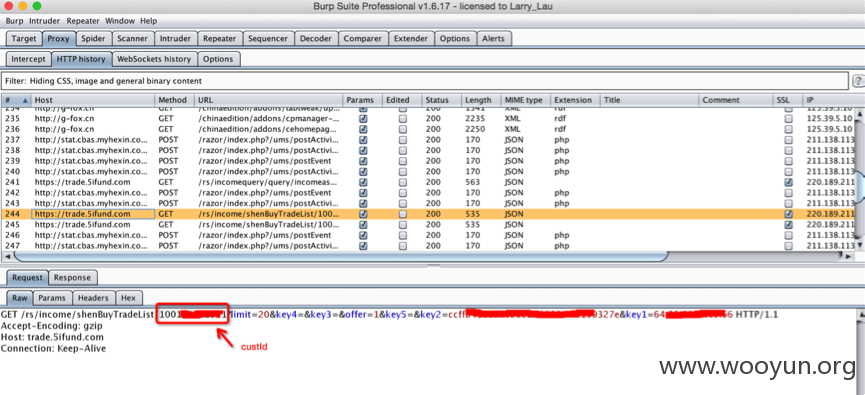Toggle SSL checkbox in row 241
Screen dimensions: 865x395
[x=788, y=182]
